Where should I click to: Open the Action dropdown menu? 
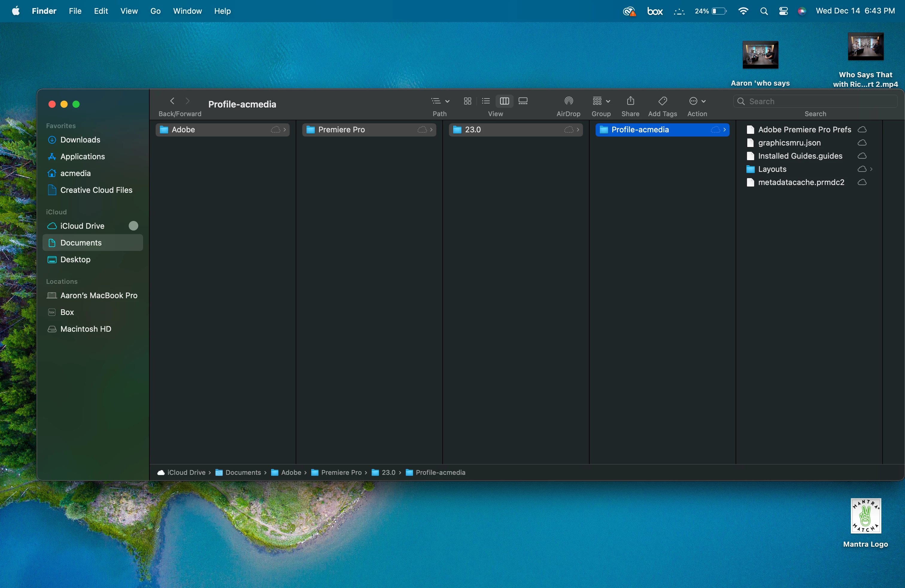point(697,101)
